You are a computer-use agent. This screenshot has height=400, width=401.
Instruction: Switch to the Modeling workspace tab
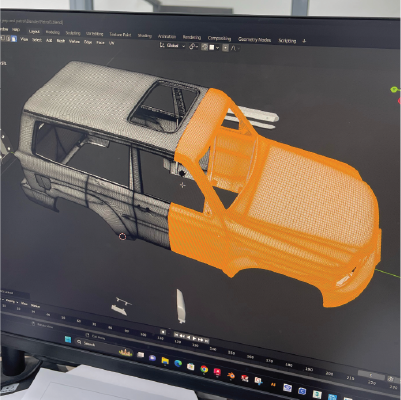point(52,32)
